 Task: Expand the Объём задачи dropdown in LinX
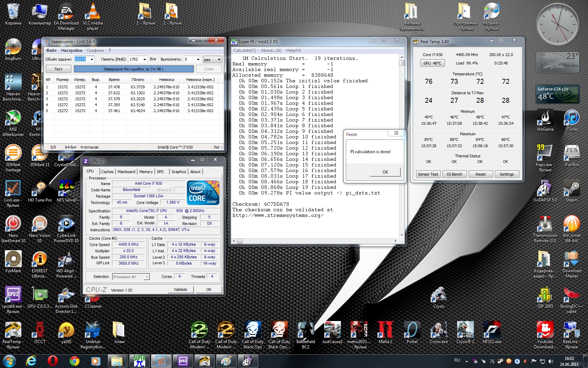pyautogui.click(x=92, y=60)
